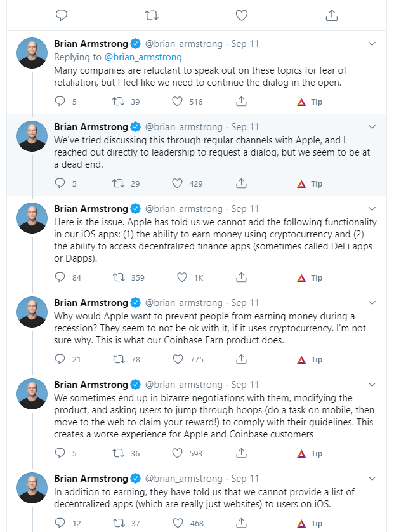Open the Sep 11 timestamp on the 'dead end' tweet

pyautogui.click(x=245, y=127)
